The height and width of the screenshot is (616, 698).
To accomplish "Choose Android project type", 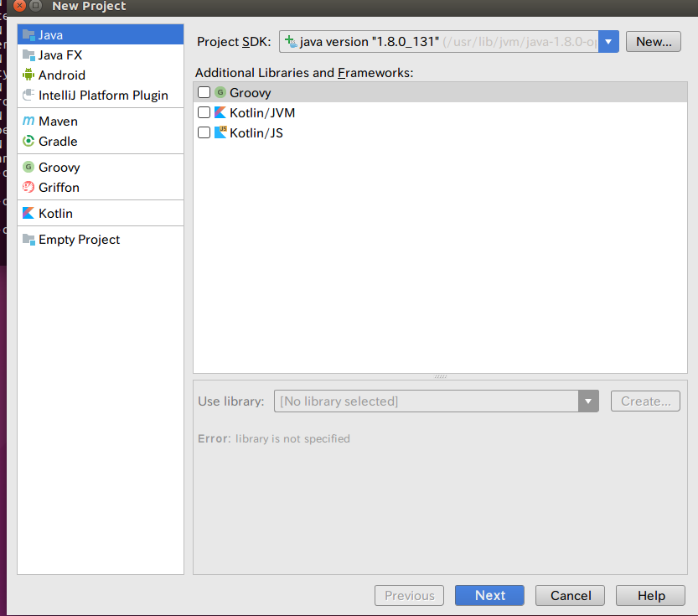I will [101, 75].
